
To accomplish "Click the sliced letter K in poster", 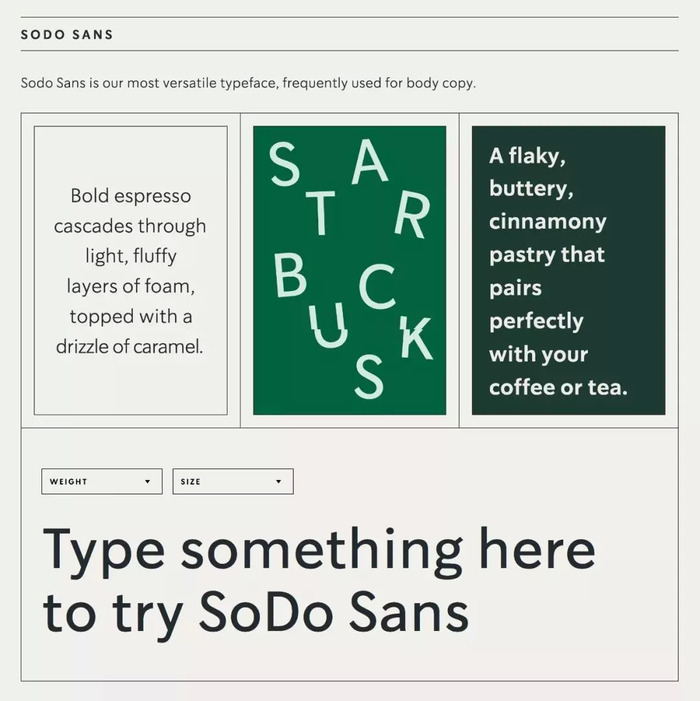I will (x=416, y=338).
